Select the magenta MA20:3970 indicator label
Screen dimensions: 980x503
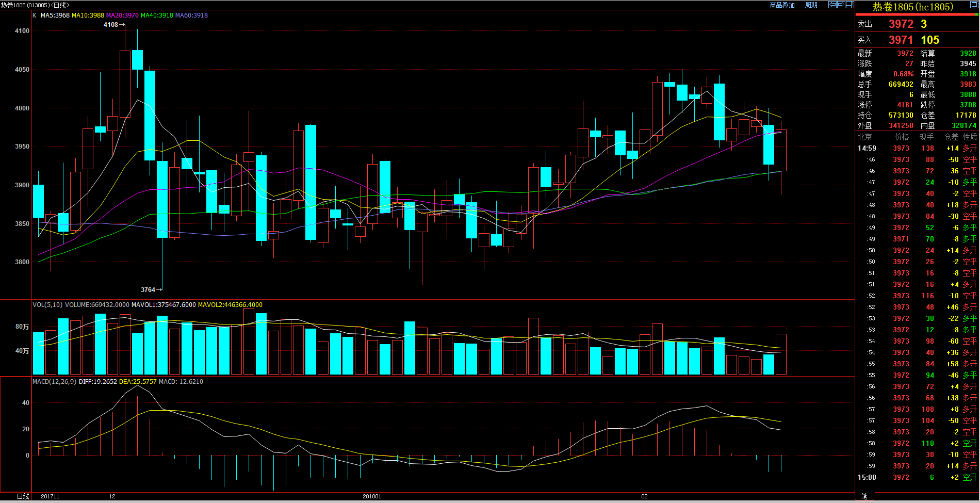pos(122,15)
